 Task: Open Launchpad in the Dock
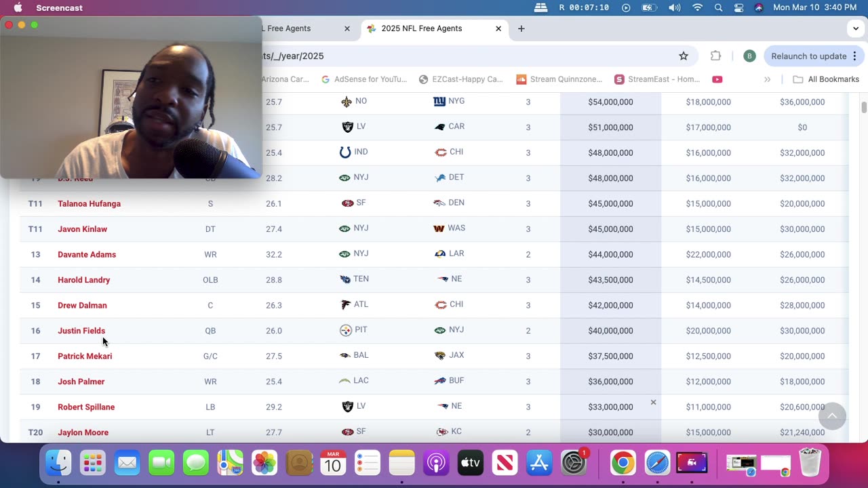click(x=93, y=463)
